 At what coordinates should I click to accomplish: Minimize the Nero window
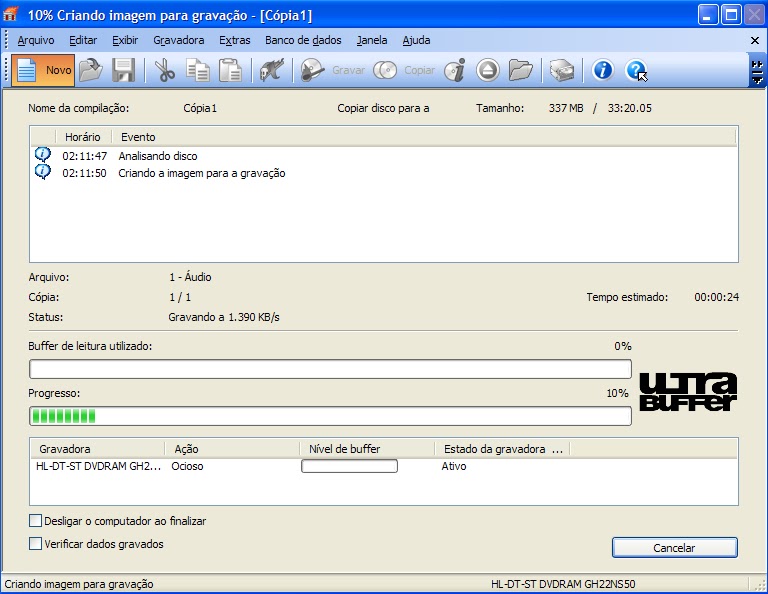[x=708, y=15]
